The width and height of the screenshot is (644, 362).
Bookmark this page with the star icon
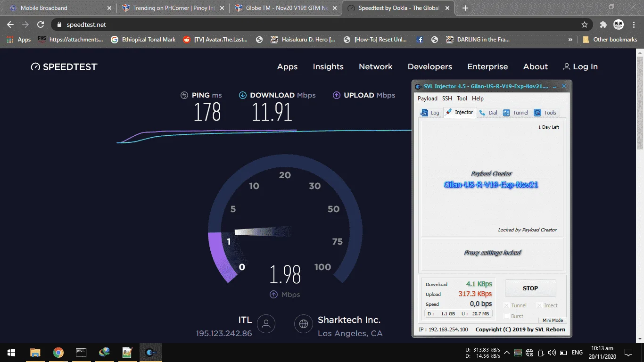tap(585, 25)
